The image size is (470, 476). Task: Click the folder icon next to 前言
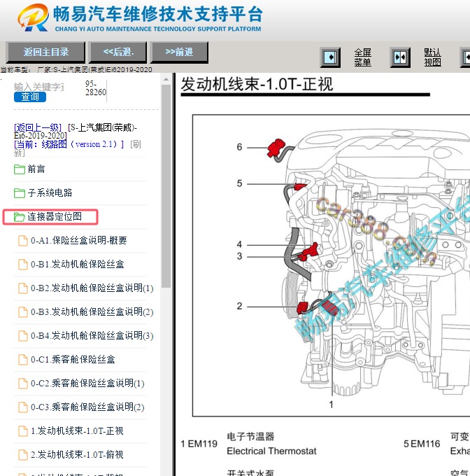click(x=20, y=169)
